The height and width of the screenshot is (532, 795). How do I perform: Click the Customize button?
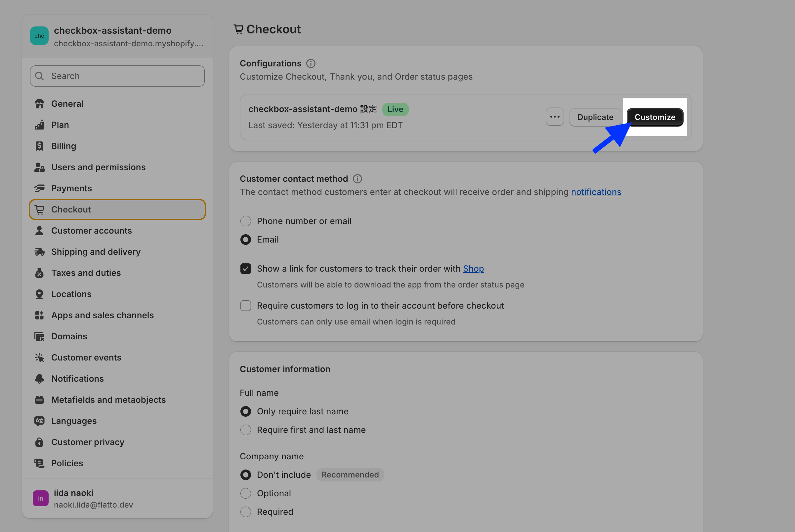tap(654, 117)
